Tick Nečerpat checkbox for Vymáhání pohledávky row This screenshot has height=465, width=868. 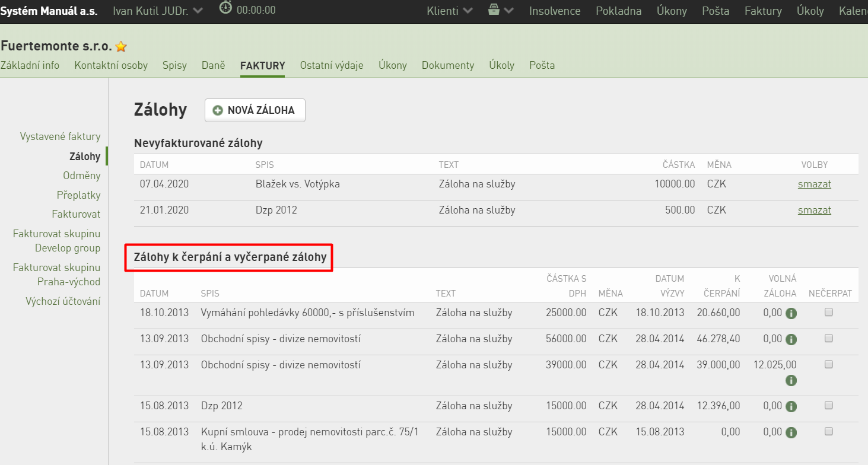pos(829,313)
